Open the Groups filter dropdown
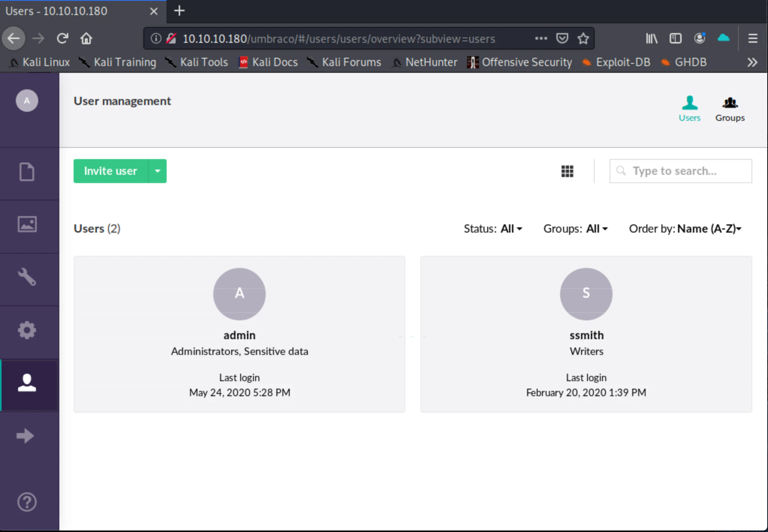This screenshot has width=768, height=532. click(x=575, y=228)
